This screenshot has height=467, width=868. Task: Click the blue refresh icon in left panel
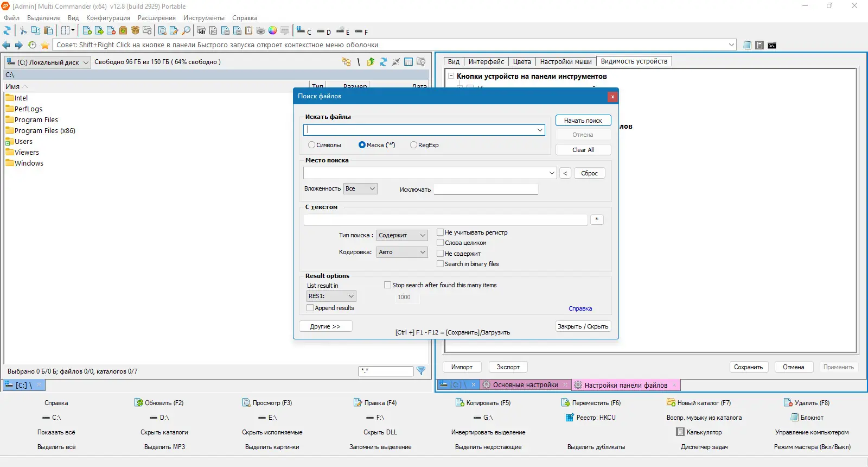click(x=383, y=62)
